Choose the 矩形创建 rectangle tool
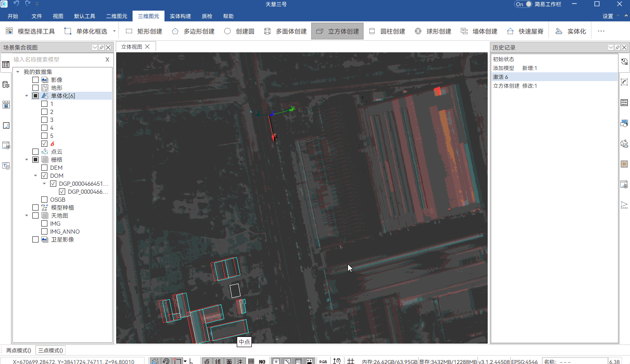The image size is (630, 364). (144, 31)
